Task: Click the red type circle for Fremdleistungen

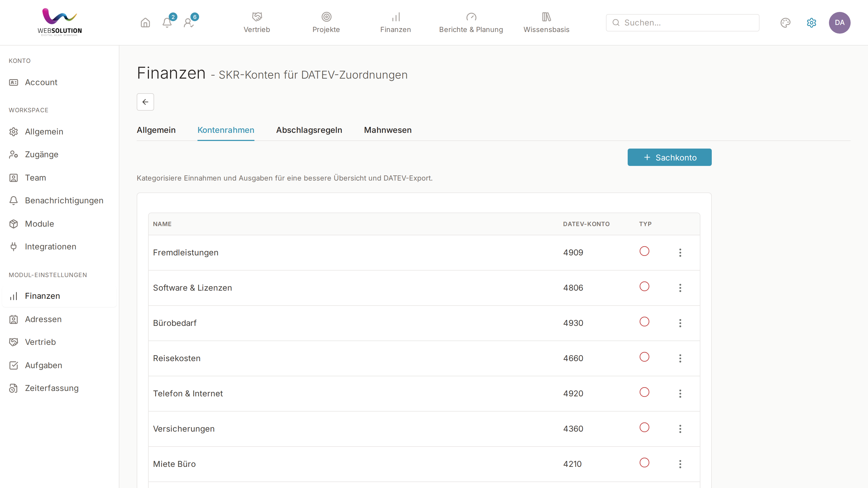Action: 644,251
